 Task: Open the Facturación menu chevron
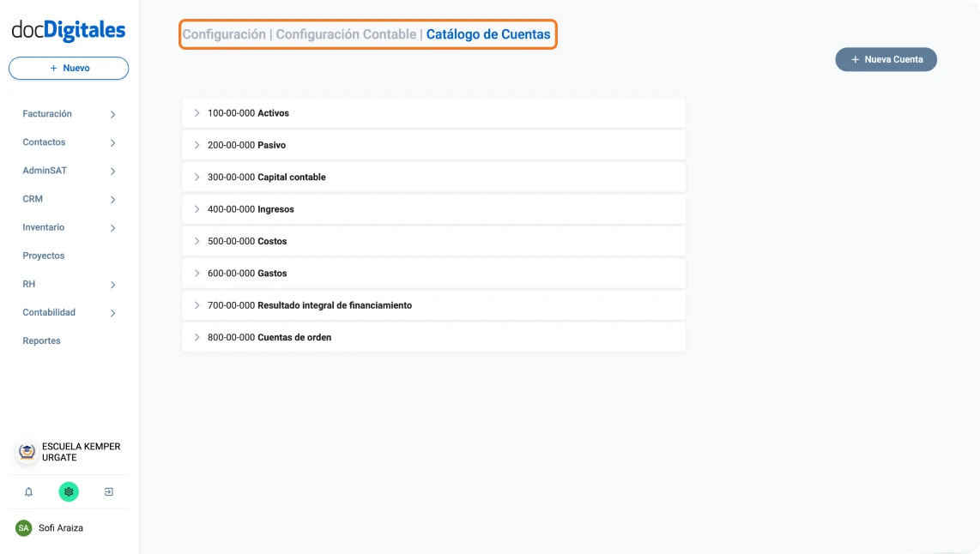pos(112,113)
